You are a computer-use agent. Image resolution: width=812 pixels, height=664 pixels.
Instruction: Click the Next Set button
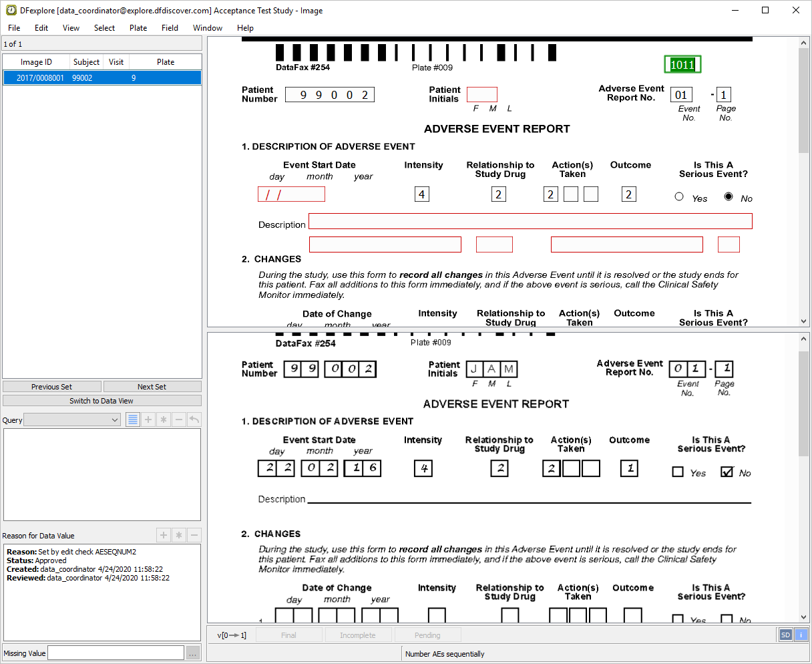tap(152, 387)
